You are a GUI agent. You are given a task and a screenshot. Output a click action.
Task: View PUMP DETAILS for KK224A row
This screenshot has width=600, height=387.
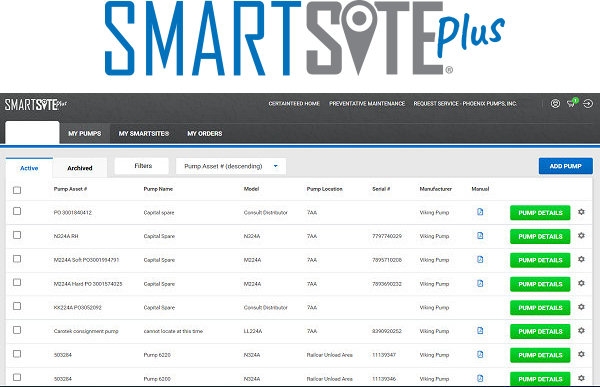point(540,307)
